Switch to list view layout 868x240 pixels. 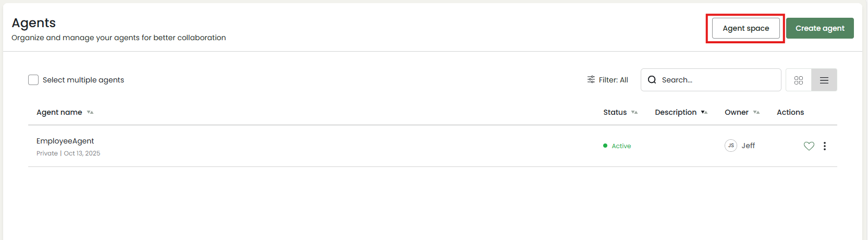[824, 80]
